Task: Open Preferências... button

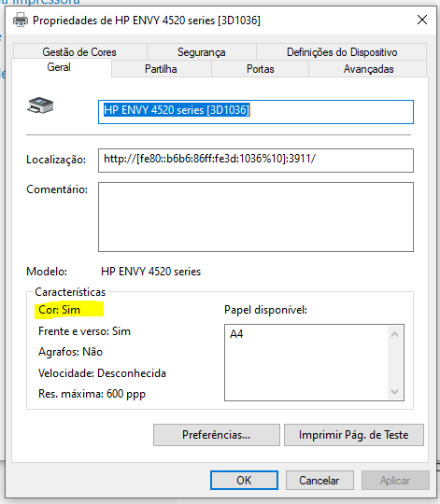Action: tap(217, 435)
